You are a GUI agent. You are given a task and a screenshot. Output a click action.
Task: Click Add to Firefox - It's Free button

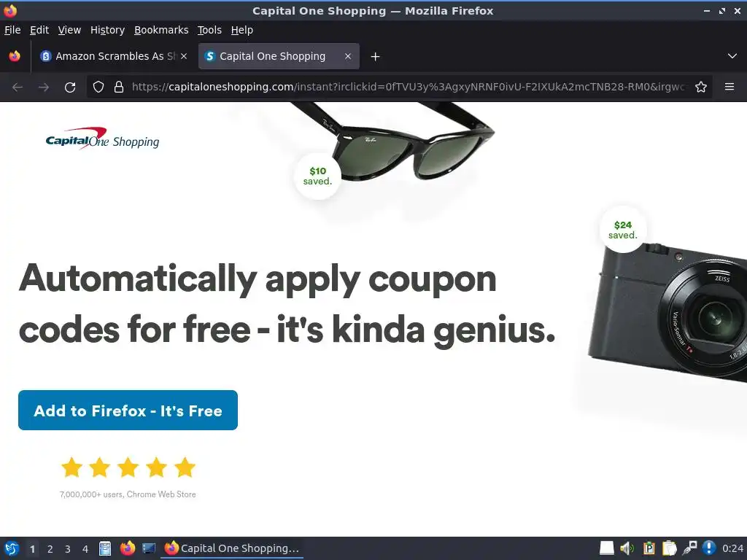(x=128, y=410)
